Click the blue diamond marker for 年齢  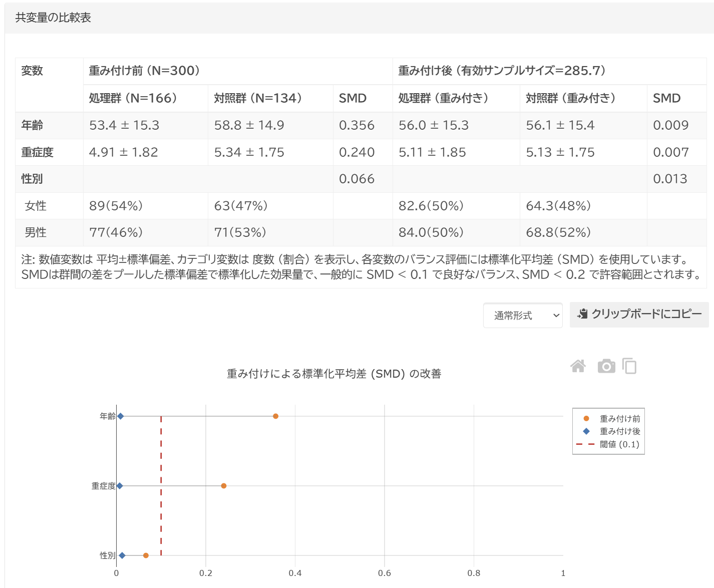121,416
